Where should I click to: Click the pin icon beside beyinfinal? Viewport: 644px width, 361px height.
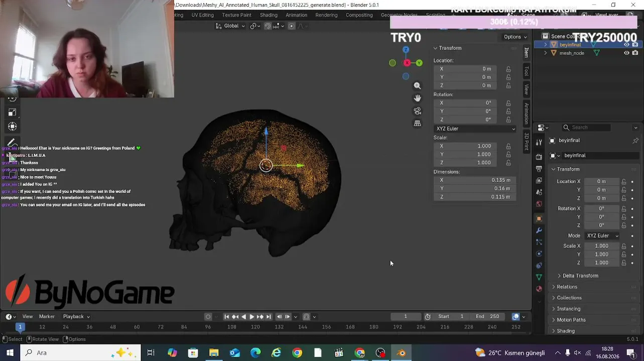635,140
